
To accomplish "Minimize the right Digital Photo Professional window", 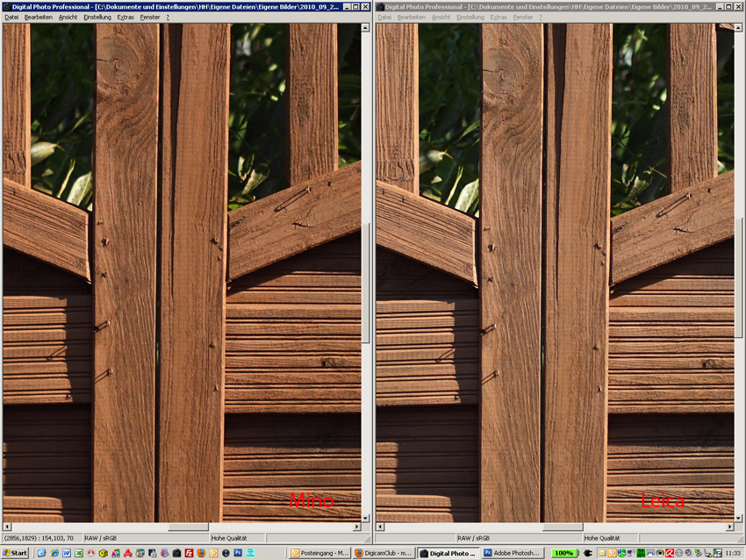I will [720, 7].
